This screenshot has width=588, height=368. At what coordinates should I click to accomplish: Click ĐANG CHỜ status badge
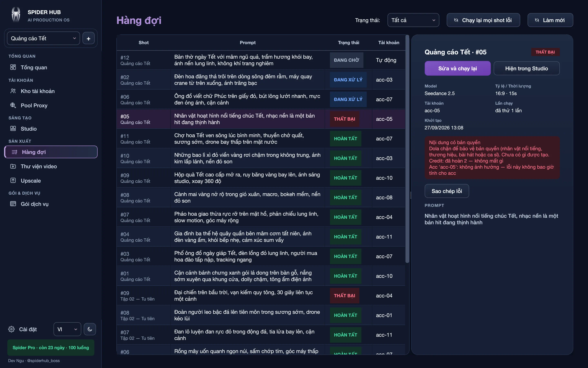point(346,60)
